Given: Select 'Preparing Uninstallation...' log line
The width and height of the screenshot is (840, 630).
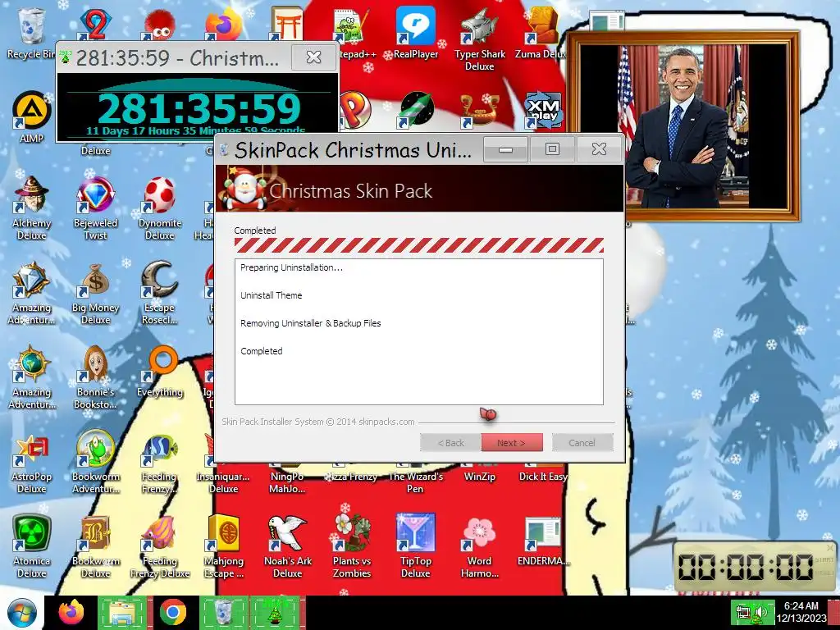Looking at the screenshot, I should (x=291, y=267).
